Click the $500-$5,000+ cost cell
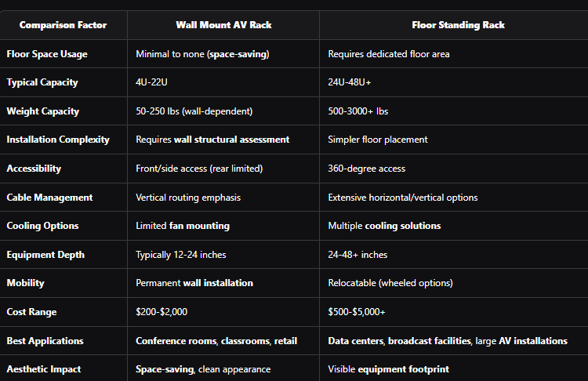The image size is (588, 381). (357, 312)
